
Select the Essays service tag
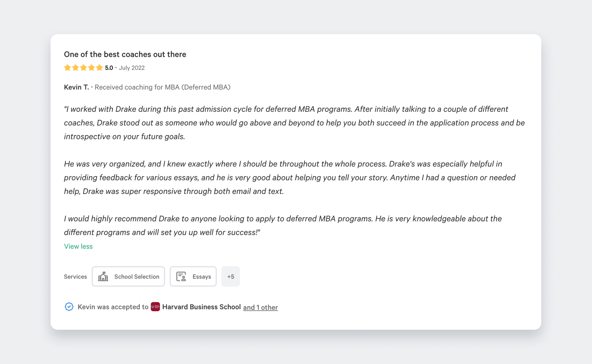[193, 276]
